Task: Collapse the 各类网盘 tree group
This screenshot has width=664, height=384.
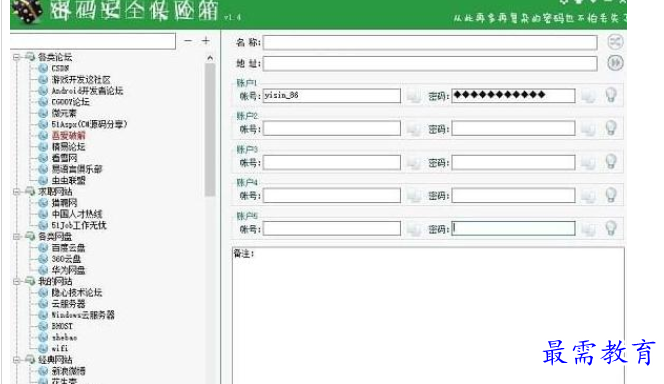Action: 16,236
